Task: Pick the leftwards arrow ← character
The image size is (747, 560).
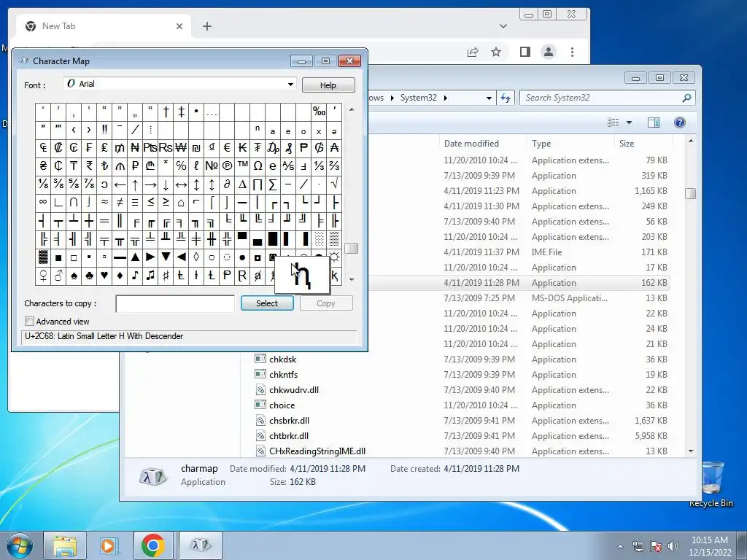Action: [120, 184]
